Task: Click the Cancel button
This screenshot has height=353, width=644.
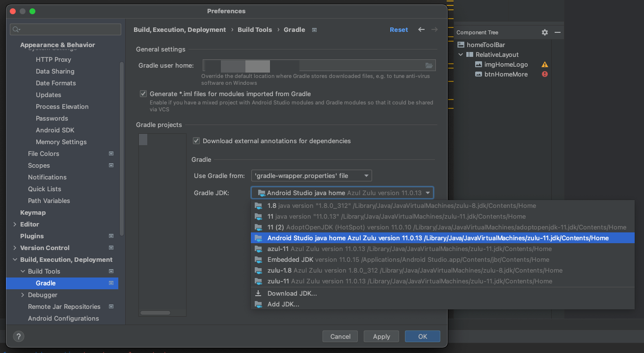Action: pos(340,336)
